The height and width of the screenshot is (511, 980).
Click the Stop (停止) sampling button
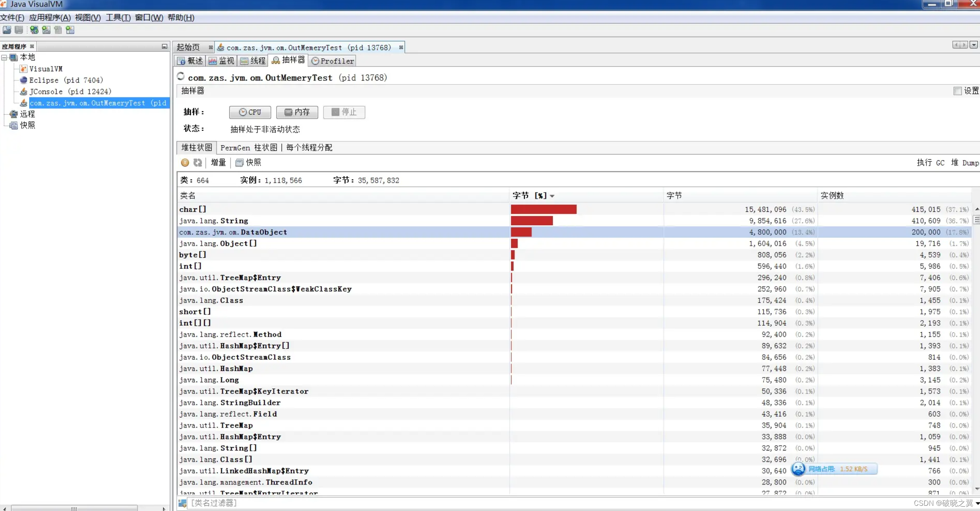pos(344,112)
